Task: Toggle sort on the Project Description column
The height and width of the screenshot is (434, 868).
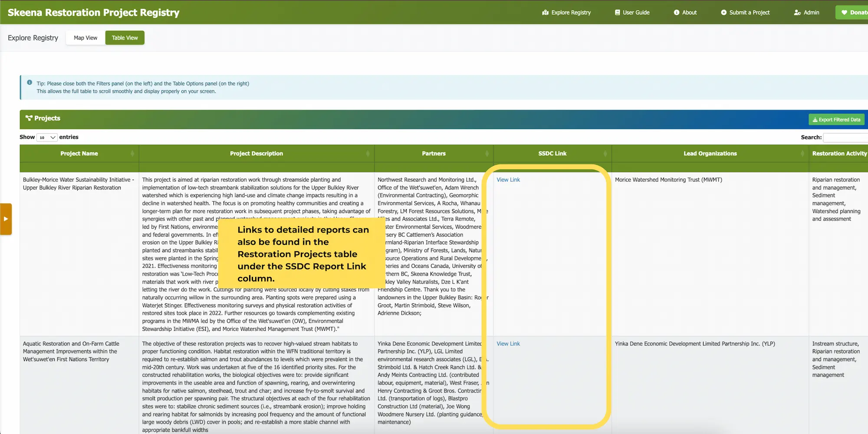Action: click(x=368, y=153)
